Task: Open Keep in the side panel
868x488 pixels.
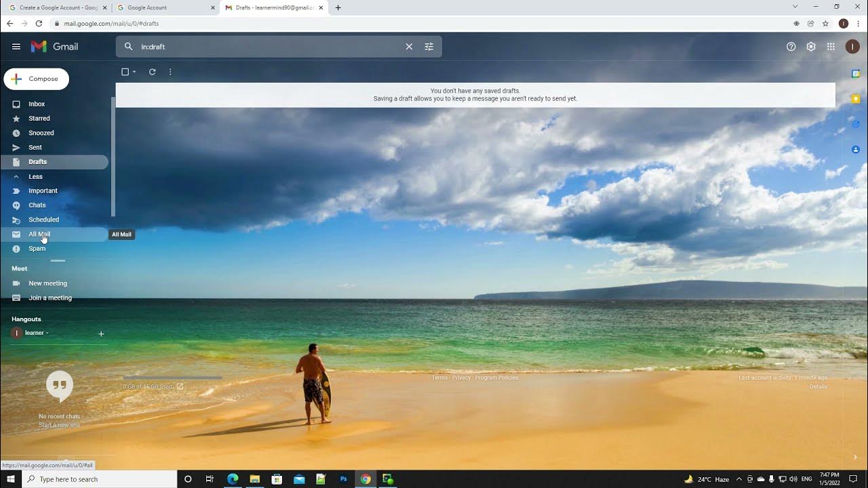Action: pyautogui.click(x=856, y=99)
